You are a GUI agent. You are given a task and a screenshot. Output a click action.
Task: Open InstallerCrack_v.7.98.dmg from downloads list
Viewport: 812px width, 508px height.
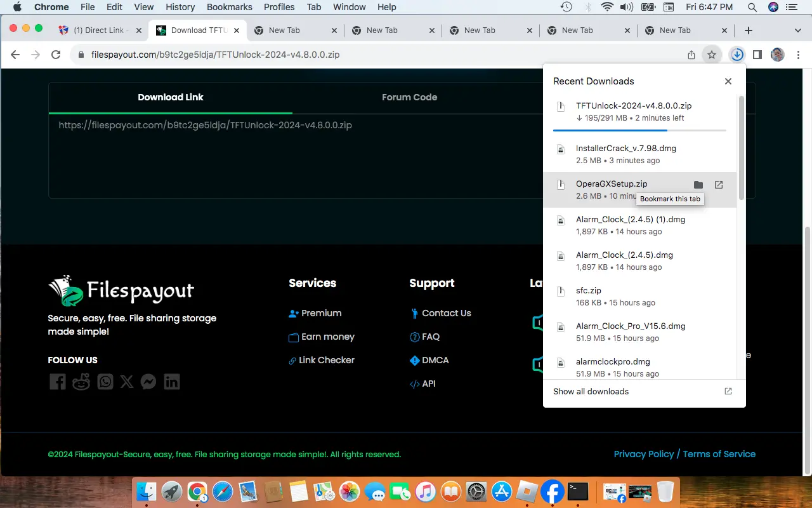[639, 154]
